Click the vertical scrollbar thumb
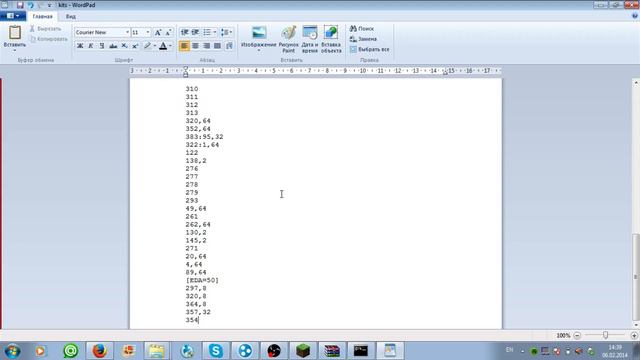The height and width of the screenshot is (360, 640). coord(636,277)
